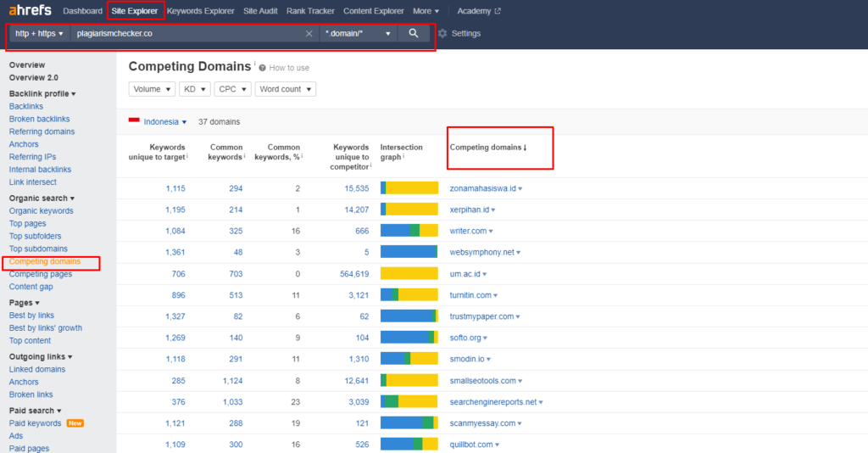868x453 pixels.
Task: Collapse the Pages sidebar section
Action: point(24,303)
